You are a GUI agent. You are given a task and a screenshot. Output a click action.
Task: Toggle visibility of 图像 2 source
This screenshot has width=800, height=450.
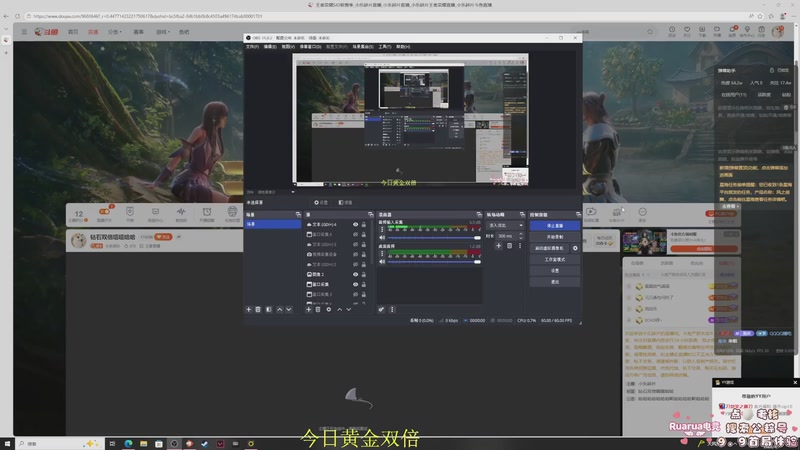point(356,274)
